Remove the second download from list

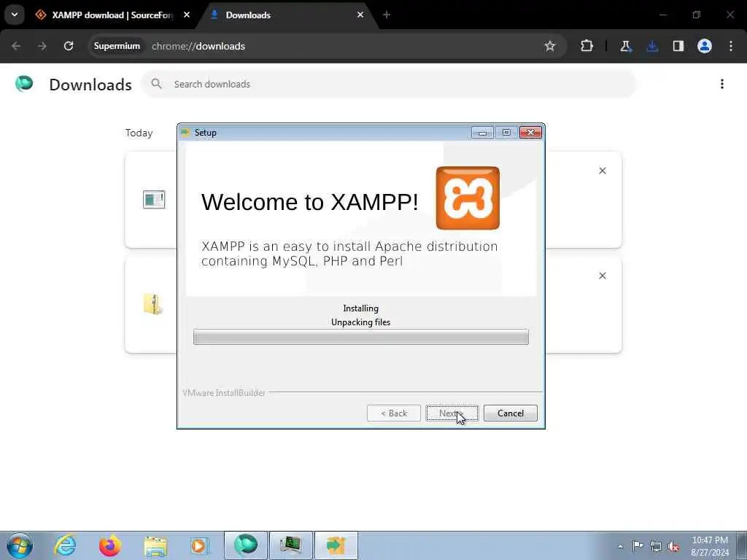coord(602,276)
